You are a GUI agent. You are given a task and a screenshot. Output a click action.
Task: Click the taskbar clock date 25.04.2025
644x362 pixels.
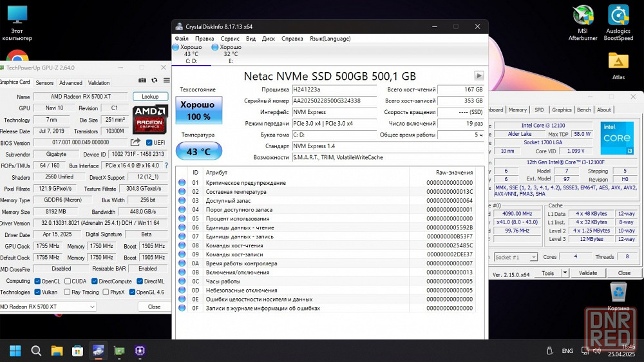621,354
